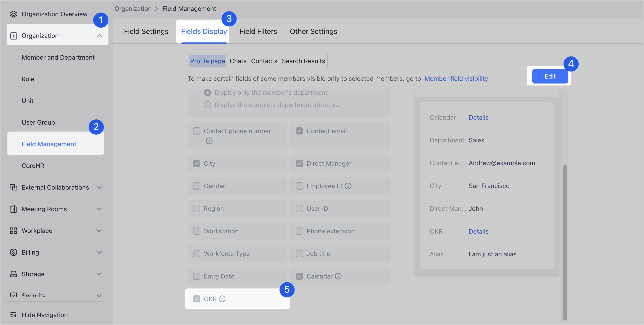Open Workplace via its grid icon
The image size is (644, 325).
click(x=14, y=230)
